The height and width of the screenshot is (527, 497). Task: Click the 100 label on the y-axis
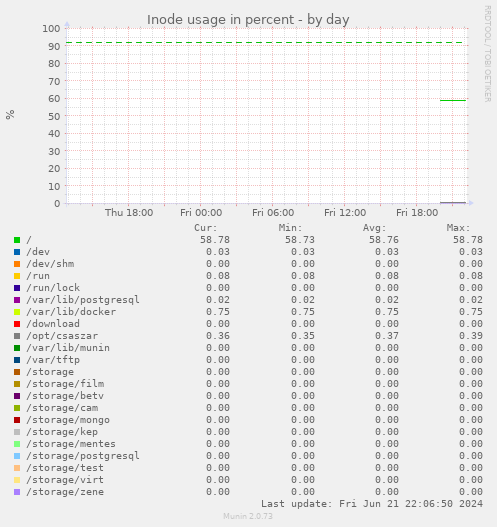coord(51,29)
